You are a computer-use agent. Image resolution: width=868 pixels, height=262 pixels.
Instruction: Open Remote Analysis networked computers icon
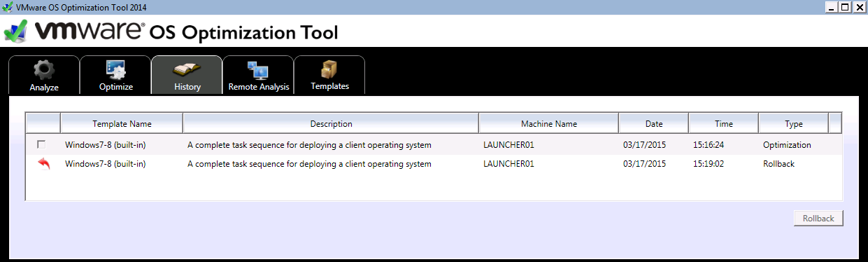click(x=258, y=70)
